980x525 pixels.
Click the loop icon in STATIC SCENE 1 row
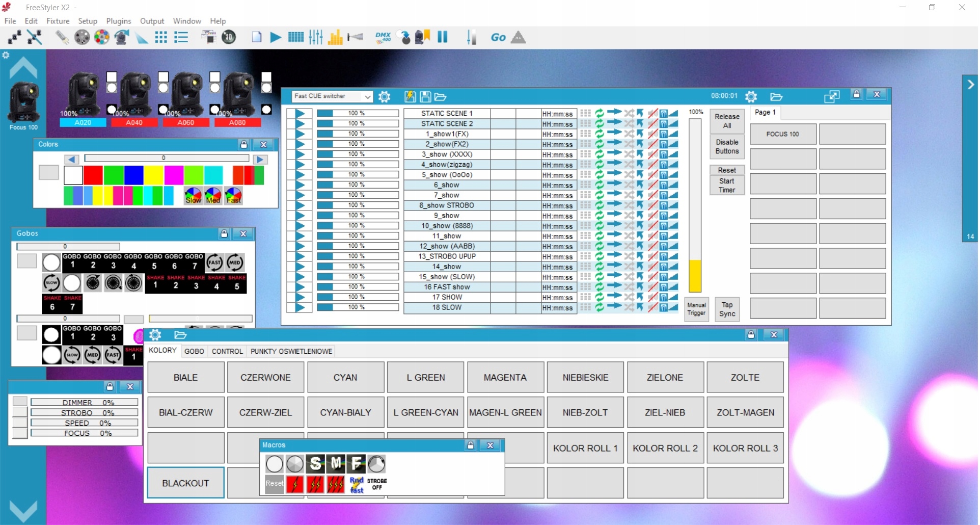pos(600,113)
